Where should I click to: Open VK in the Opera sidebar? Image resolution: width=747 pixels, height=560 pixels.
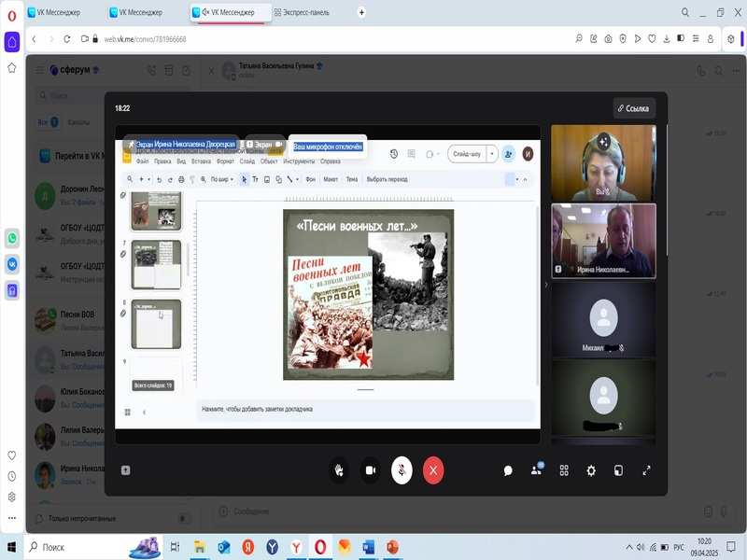[x=12, y=264]
